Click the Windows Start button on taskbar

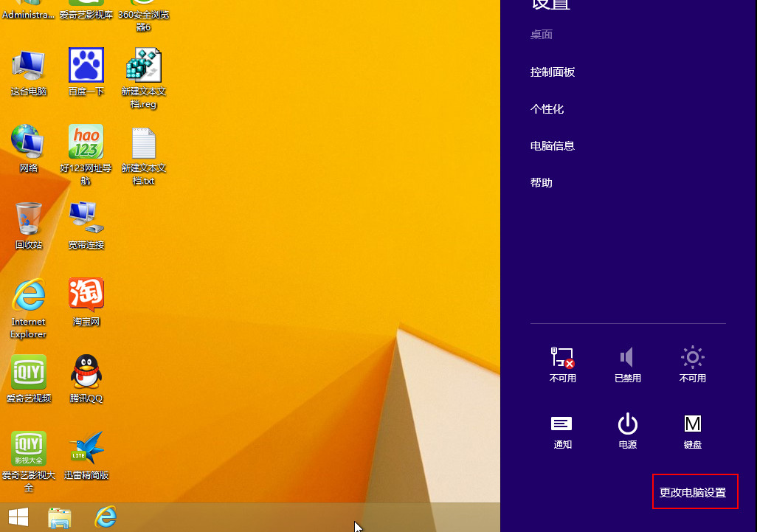click(x=18, y=517)
